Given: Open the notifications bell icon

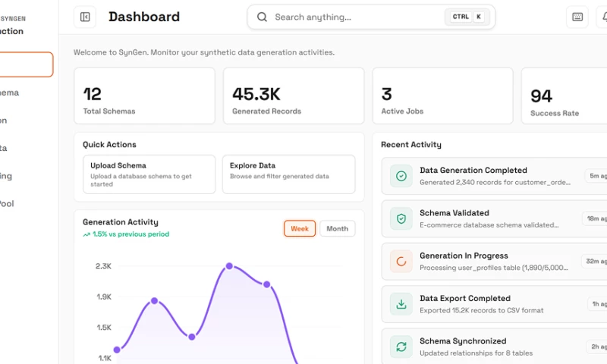Looking at the screenshot, I should (x=604, y=17).
